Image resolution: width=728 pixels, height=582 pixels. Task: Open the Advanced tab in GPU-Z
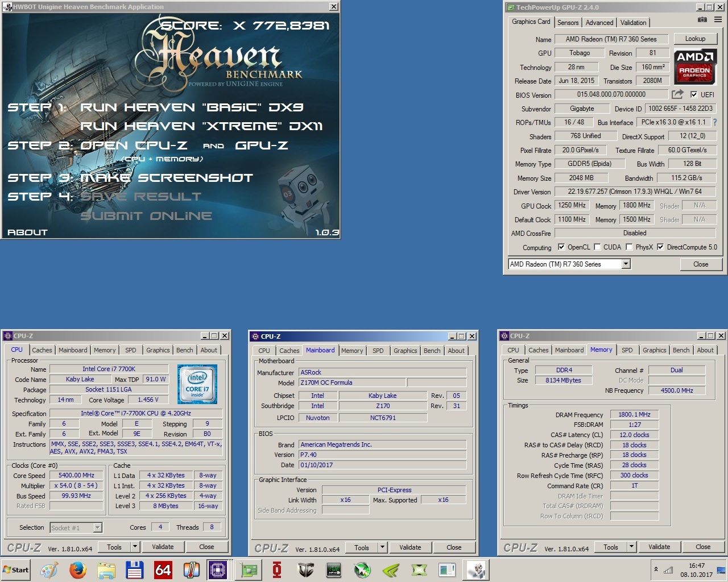[599, 23]
